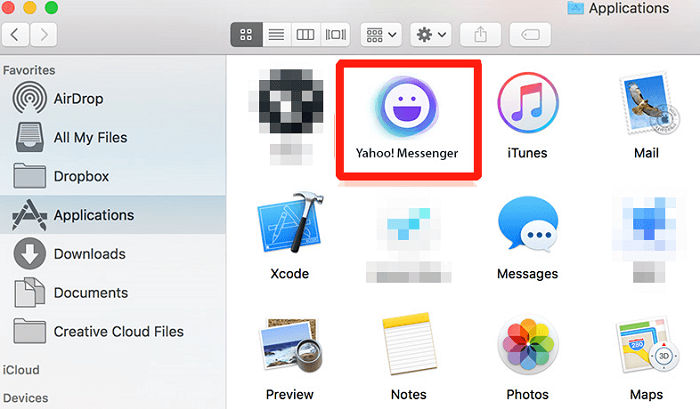This screenshot has height=409, width=700.
Task: Switch to column view
Action: click(305, 34)
